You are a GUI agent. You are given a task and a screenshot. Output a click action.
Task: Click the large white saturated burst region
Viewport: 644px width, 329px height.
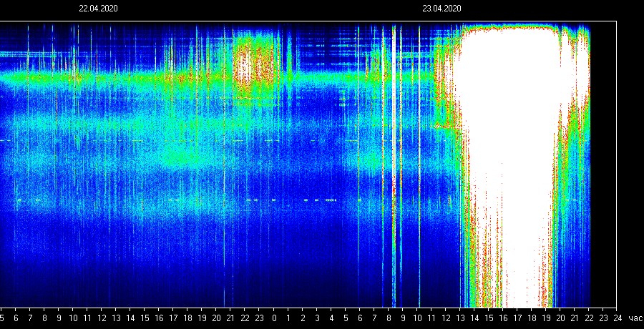coord(508,143)
